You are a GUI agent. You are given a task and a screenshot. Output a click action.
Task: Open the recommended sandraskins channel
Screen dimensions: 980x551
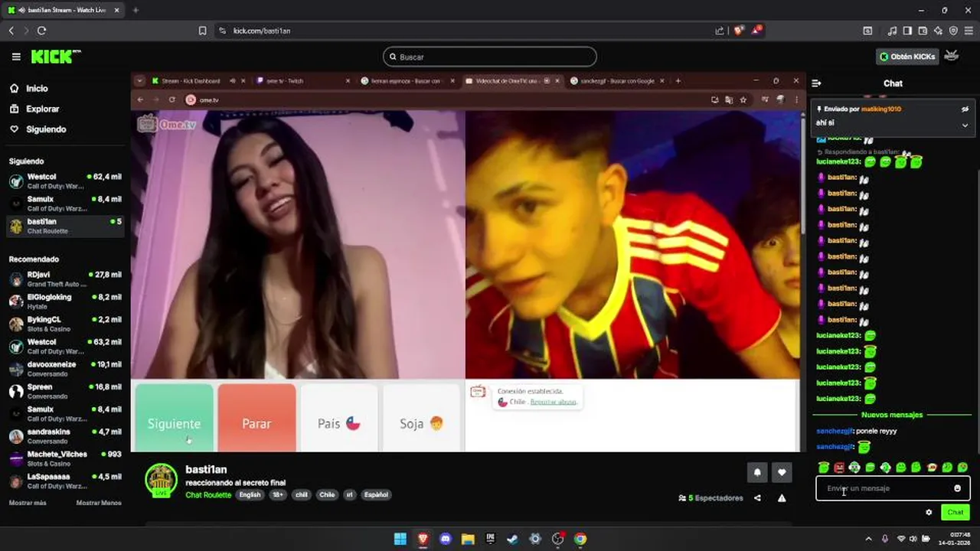65,435
